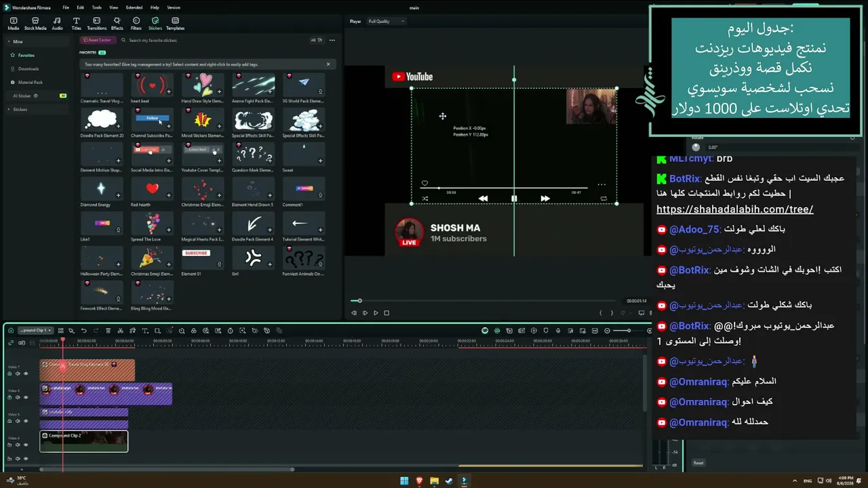Open the Media tab
The height and width of the screenshot is (488, 868).
pos(13,24)
